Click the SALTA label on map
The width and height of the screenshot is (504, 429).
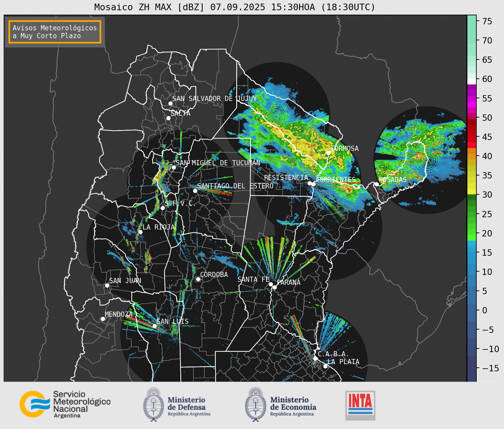180,113
